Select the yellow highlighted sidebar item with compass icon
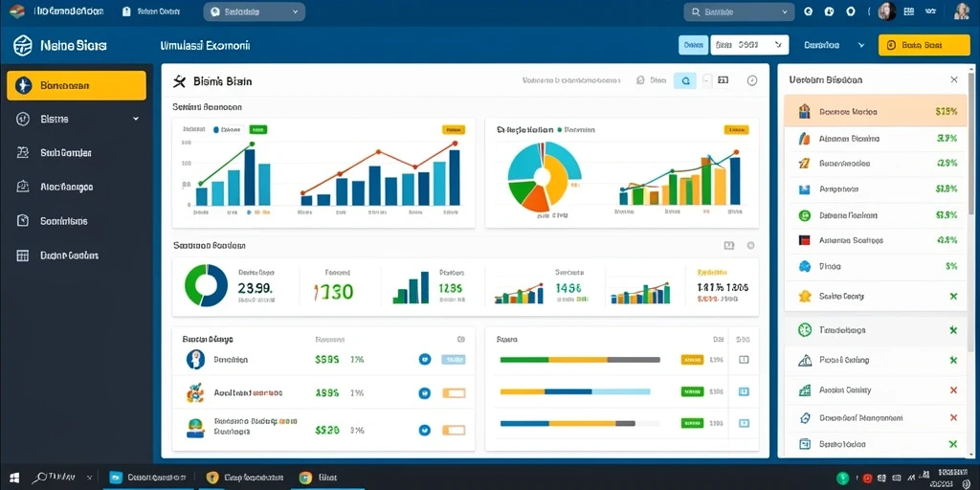 pos(77,85)
